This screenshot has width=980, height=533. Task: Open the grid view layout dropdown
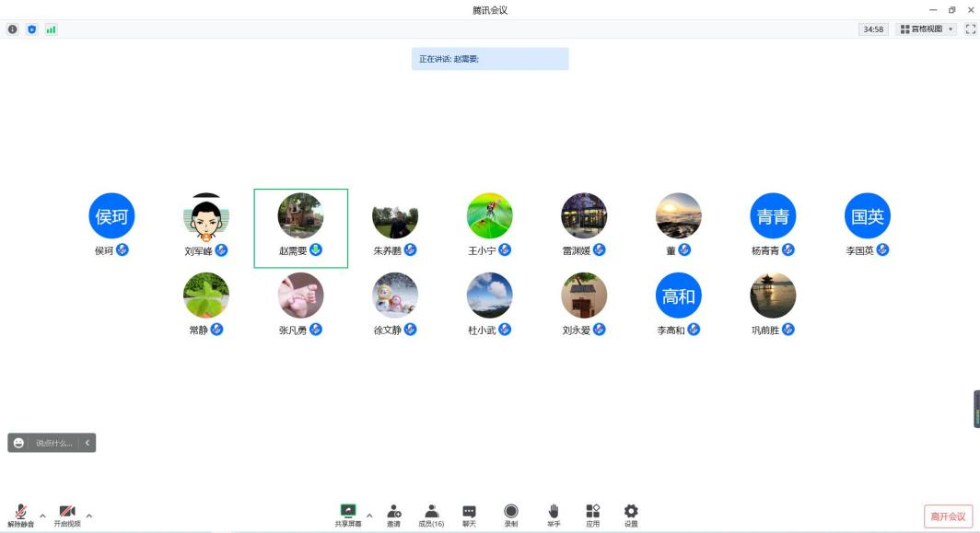click(927, 29)
